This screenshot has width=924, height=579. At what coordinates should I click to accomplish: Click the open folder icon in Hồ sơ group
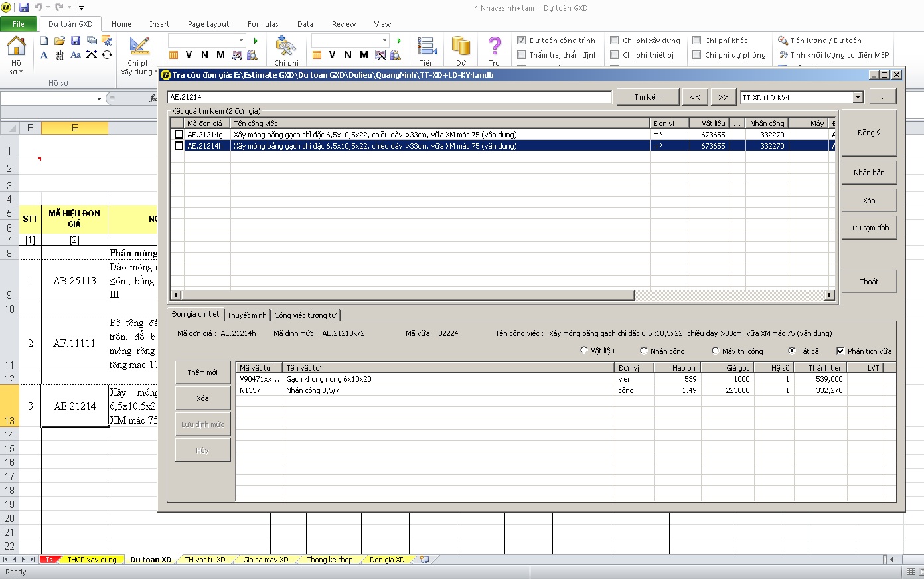click(x=60, y=41)
